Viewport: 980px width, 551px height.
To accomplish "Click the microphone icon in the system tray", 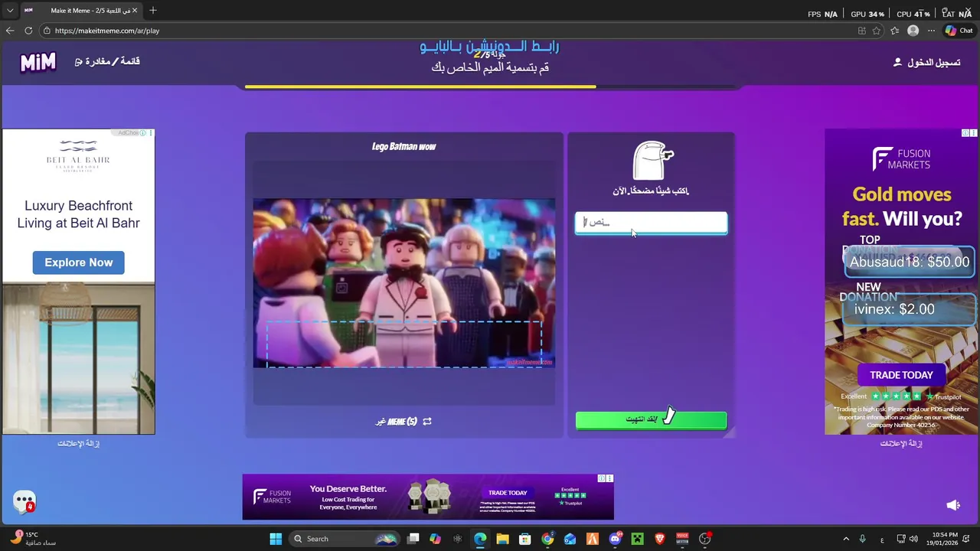I will tap(863, 539).
